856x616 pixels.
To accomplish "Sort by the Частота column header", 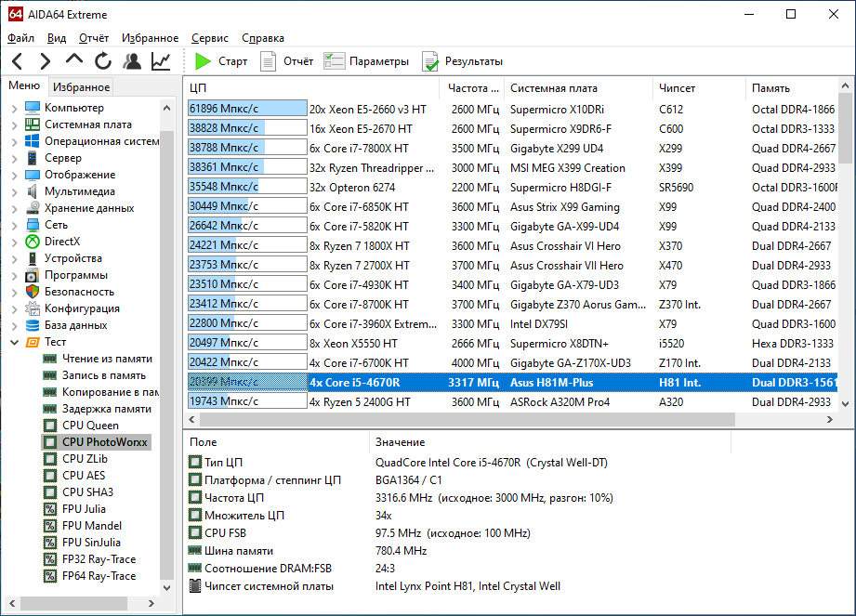I will (471, 88).
